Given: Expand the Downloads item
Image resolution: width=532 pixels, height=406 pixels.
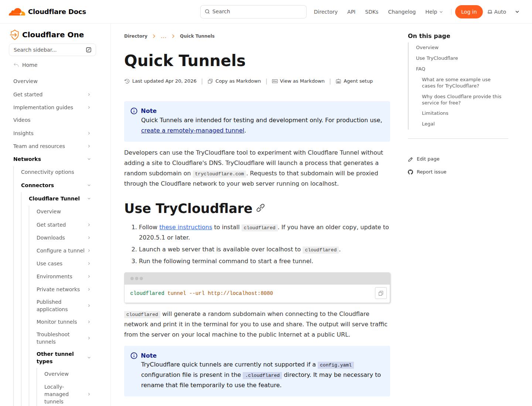Looking at the screenshot, I should [89, 238].
